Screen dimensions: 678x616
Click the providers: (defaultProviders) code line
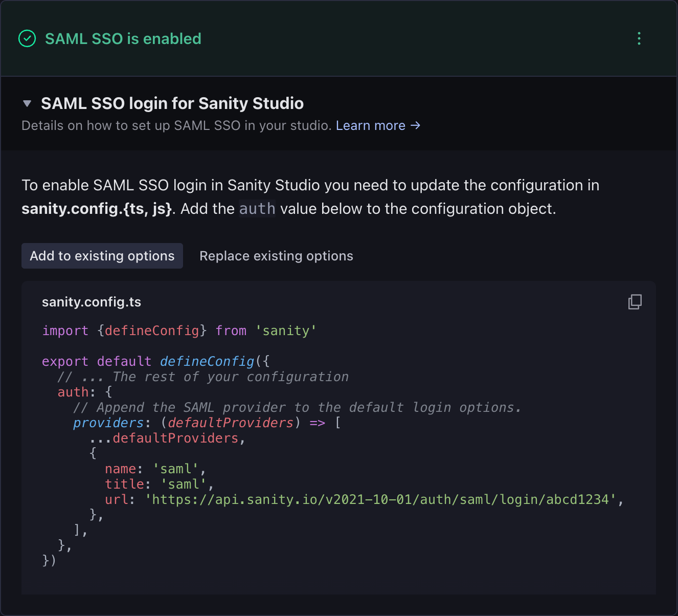click(207, 423)
